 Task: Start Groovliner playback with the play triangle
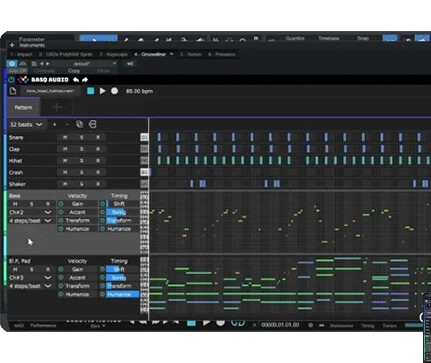click(x=102, y=91)
